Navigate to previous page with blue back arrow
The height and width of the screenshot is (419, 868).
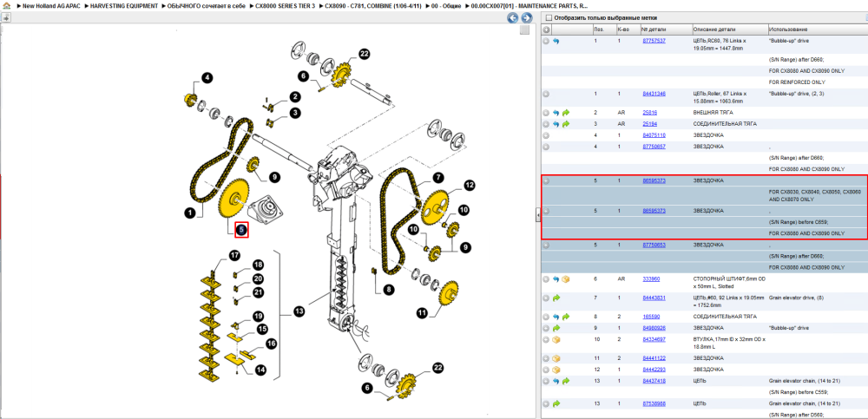tap(513, 18)
